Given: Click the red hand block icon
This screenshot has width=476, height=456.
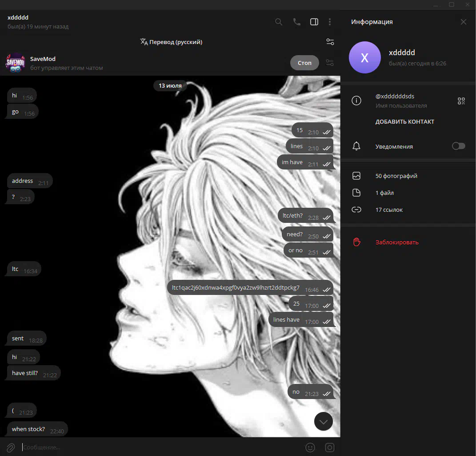Looking at the screenshot, I should [x=357, y=242].
